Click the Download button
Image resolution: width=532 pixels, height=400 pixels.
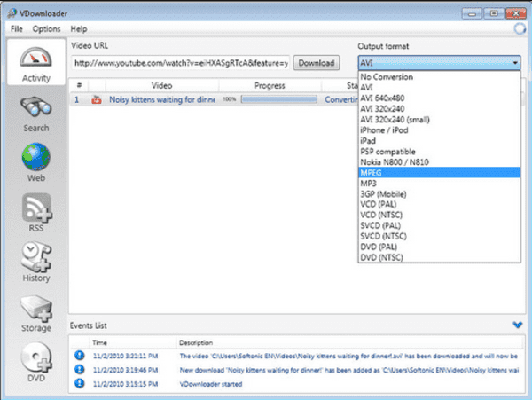click(x=316, y=63)
